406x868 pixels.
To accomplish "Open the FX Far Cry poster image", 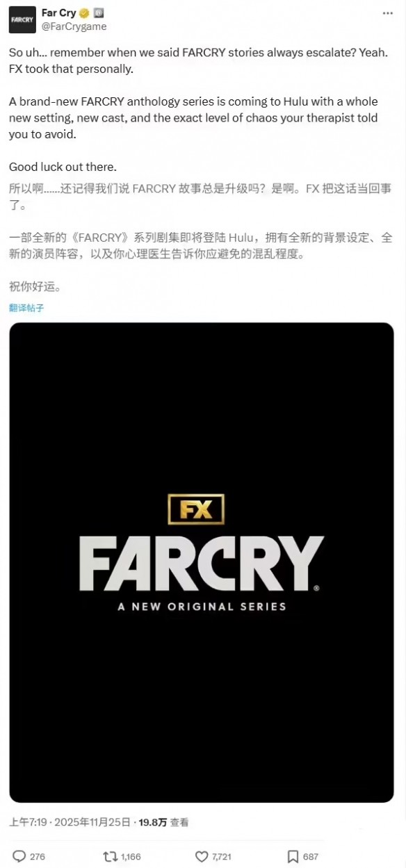I will point(202,562).
